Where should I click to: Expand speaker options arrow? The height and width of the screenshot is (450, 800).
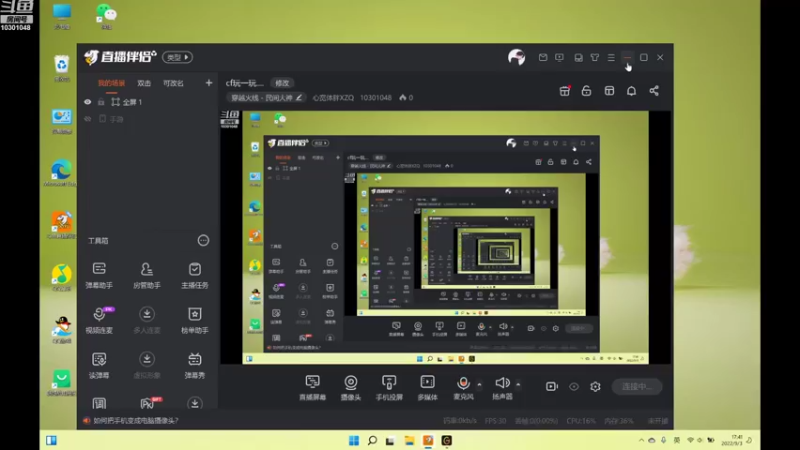coord(518,384)
